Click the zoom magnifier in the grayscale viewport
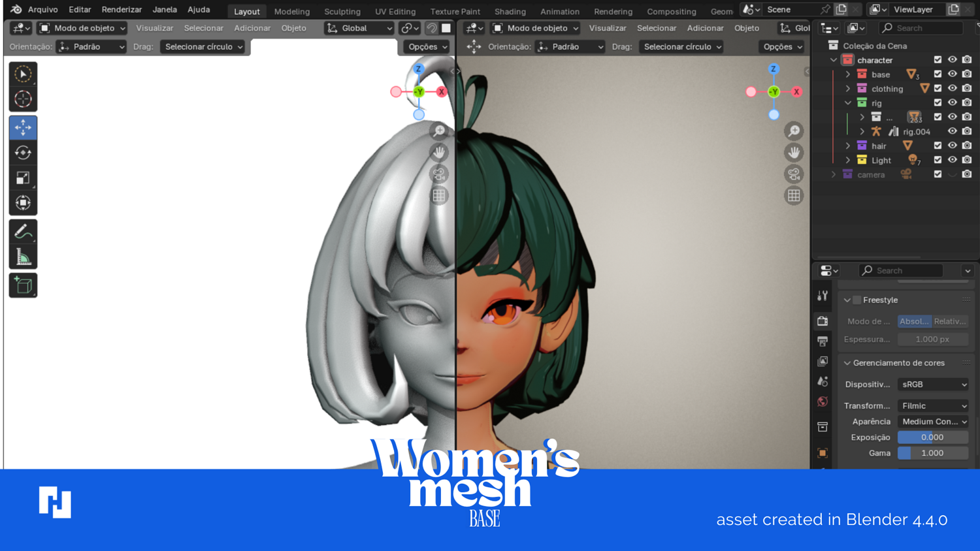The image size is (980, 551). click(439, 131)
